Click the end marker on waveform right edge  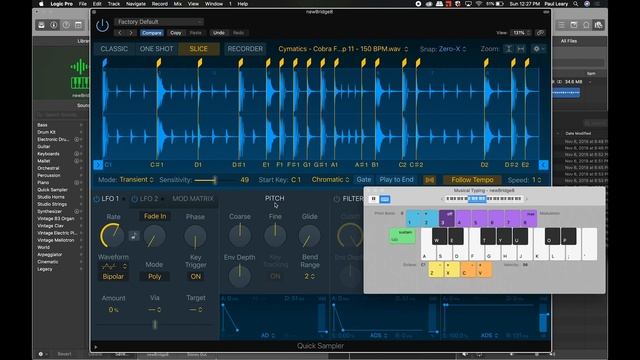[543, 165]
